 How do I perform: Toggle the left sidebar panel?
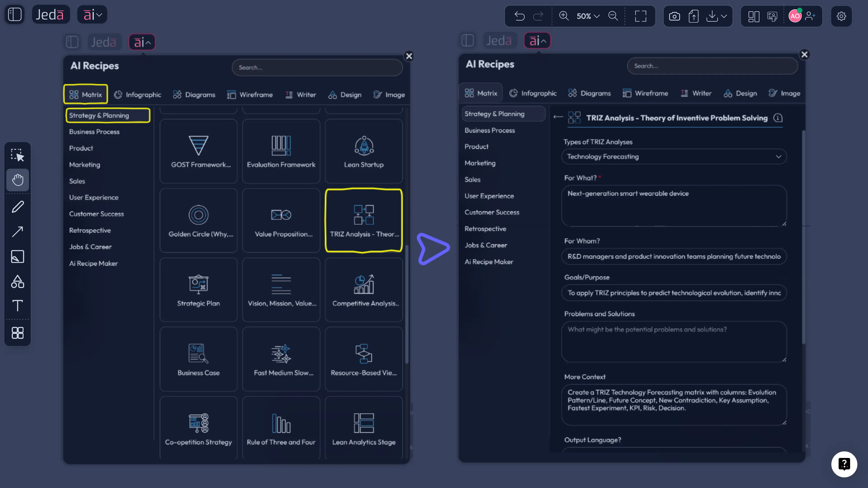pyautogui.click(x=14, y=14)
